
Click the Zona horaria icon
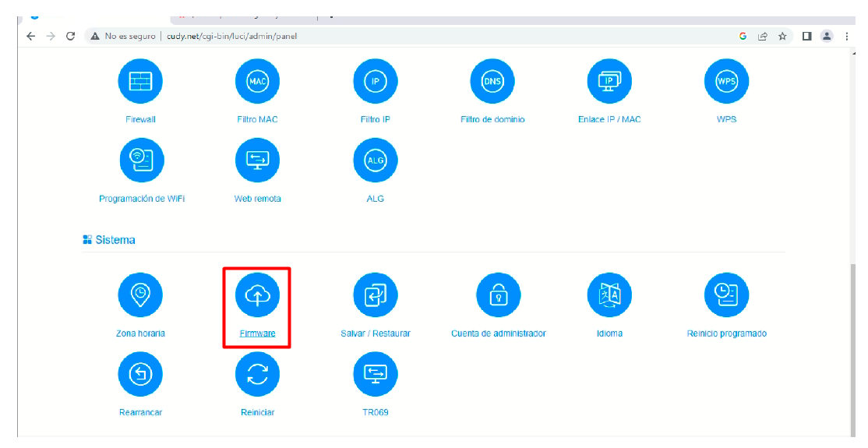click(140, 295)
